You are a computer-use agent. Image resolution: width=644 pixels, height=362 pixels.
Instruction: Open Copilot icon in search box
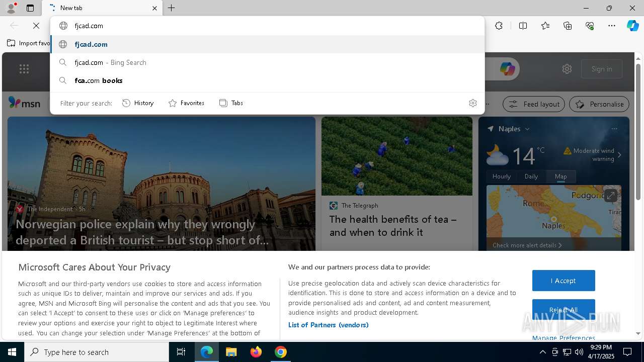click(507, 69)
